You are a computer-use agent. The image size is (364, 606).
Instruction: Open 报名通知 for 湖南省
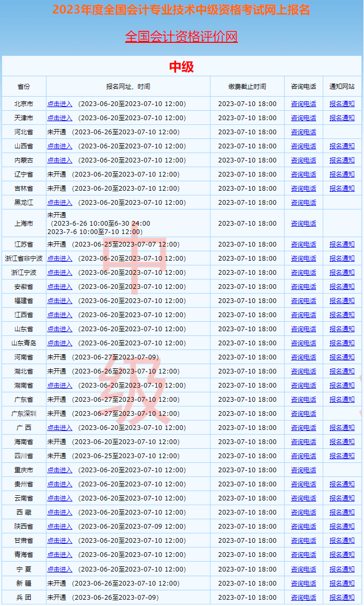click(342, 386)
